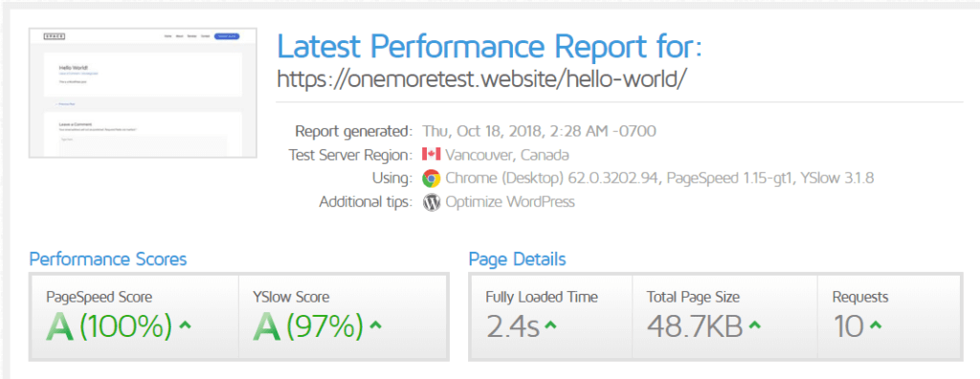
Task: Open the website screenshot thumbnail
Action: click(x=143, y=93)
